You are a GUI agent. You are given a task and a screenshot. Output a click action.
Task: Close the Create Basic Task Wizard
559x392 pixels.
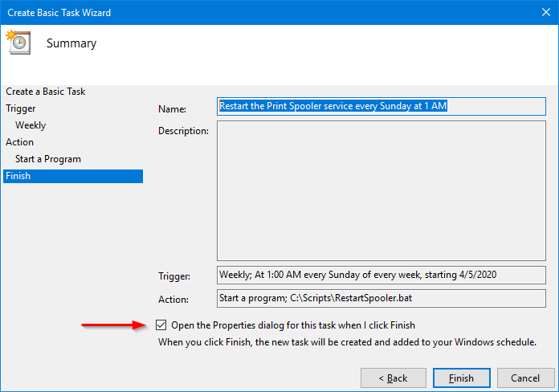click(546, 12)
